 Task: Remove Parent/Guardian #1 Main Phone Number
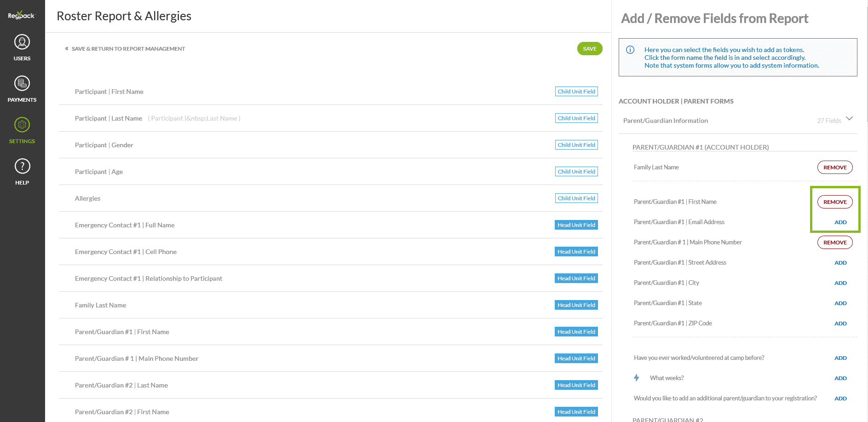tap(834, 243)
